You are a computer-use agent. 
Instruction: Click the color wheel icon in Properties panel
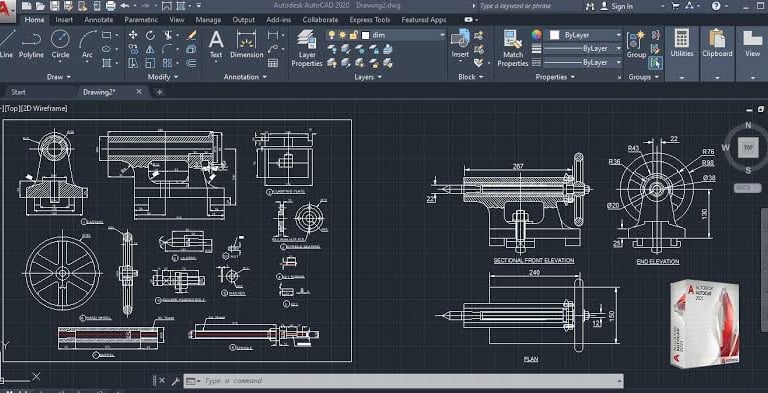pyautogui.click(x=537, y=35)
